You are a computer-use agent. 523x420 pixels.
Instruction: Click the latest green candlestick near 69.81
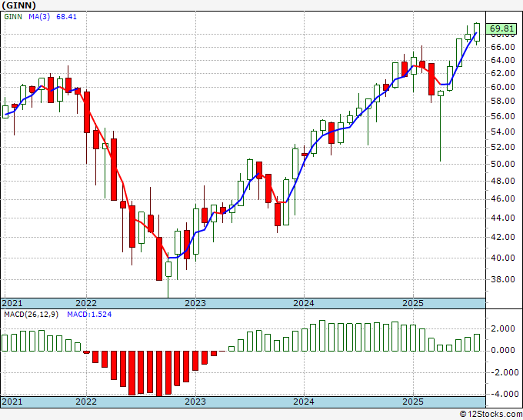click(x=477, y=32)
